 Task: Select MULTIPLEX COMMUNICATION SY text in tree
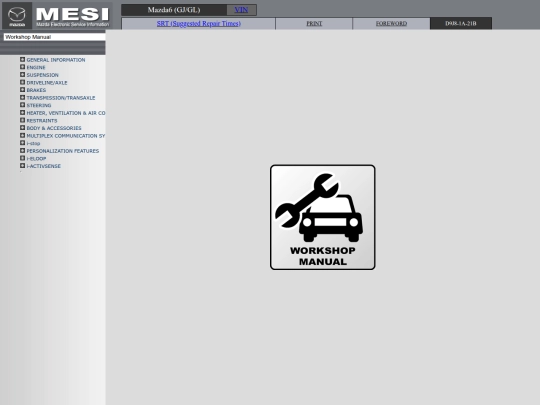click(x=66, y=136)
